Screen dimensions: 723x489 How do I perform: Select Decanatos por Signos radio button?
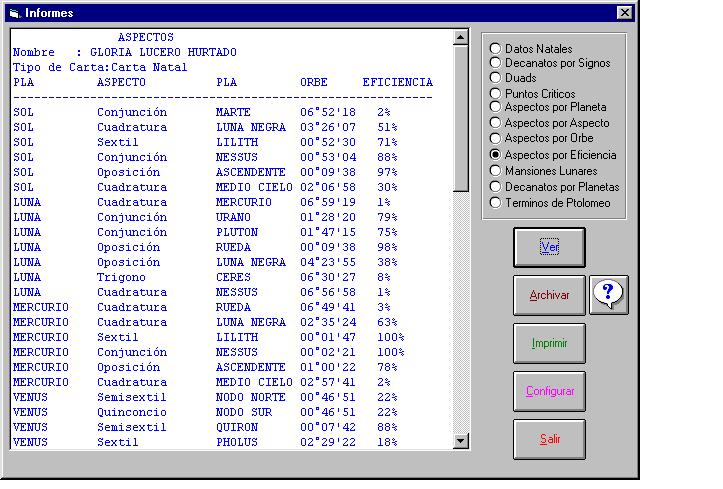tap(495, 63)
